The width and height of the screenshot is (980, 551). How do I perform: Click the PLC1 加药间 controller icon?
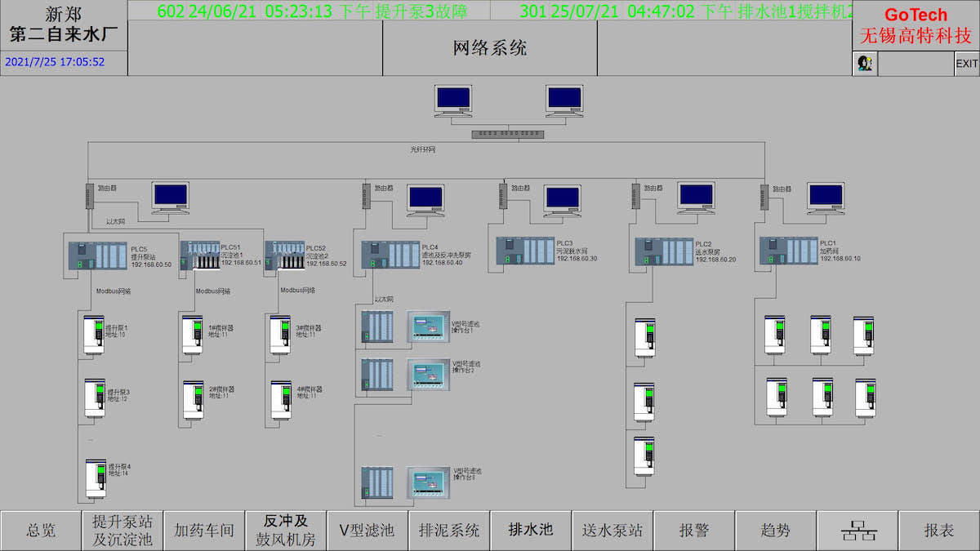pos(789,251)
